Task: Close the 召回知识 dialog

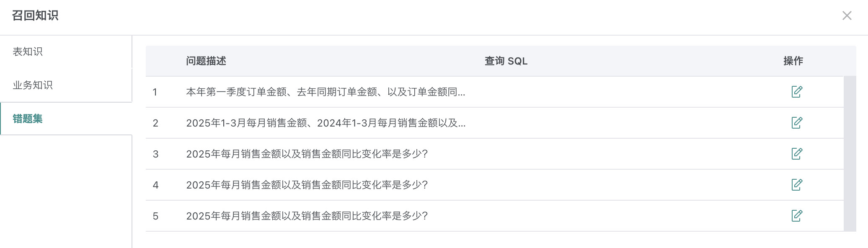Action: pyautogui.click(x=847, y=15)
